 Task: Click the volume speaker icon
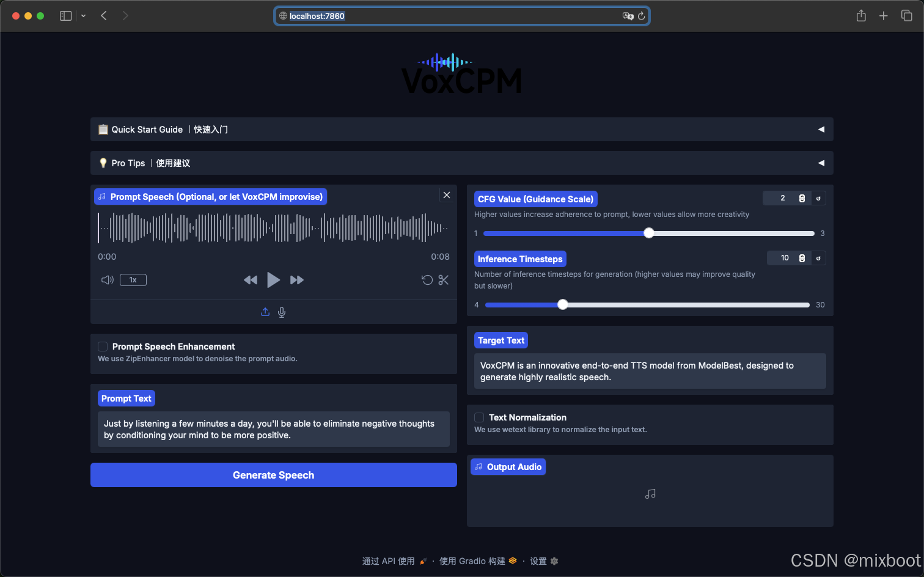[108, 280]
